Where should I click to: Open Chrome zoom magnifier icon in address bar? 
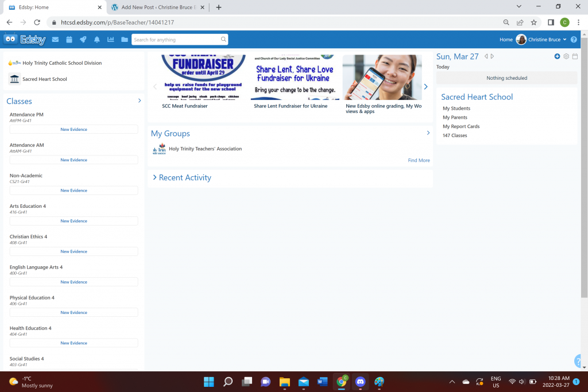pyautogui.click(x=506, y=22)
